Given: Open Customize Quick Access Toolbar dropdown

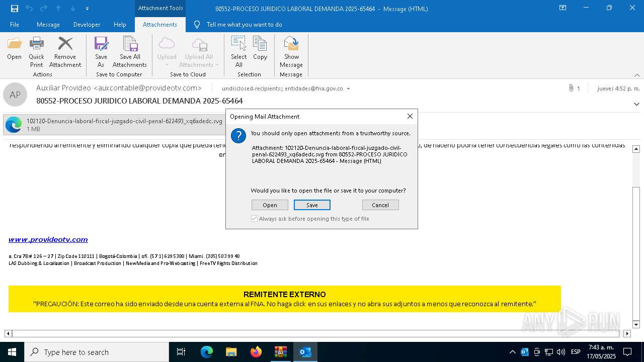Looking at the screenshot, I should coord(88,9).
